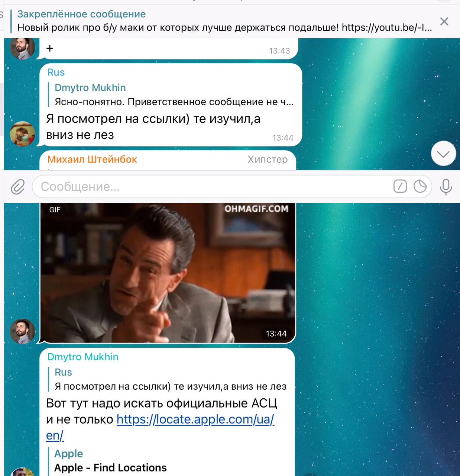
Task: Jump to latest messages with down arrow
Action: coord(443,154)
